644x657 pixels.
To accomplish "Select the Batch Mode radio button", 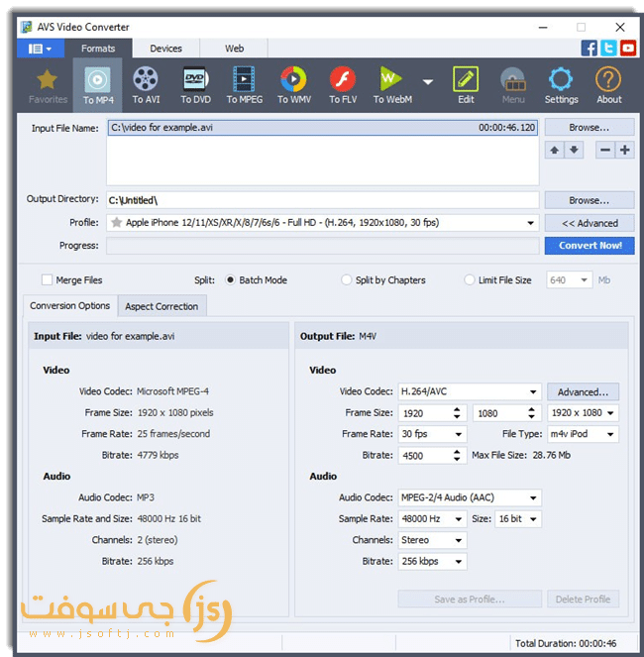I will point(230,279).
